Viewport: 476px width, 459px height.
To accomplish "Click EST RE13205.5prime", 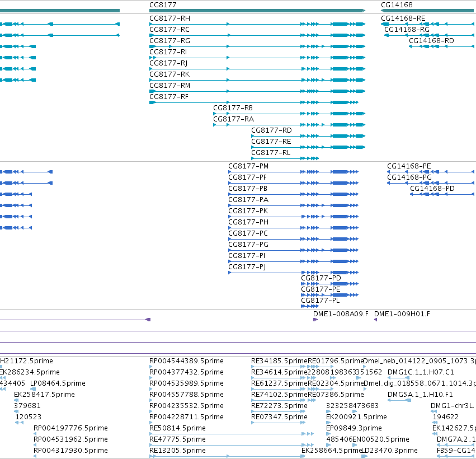I will click(x=177, y=451).
